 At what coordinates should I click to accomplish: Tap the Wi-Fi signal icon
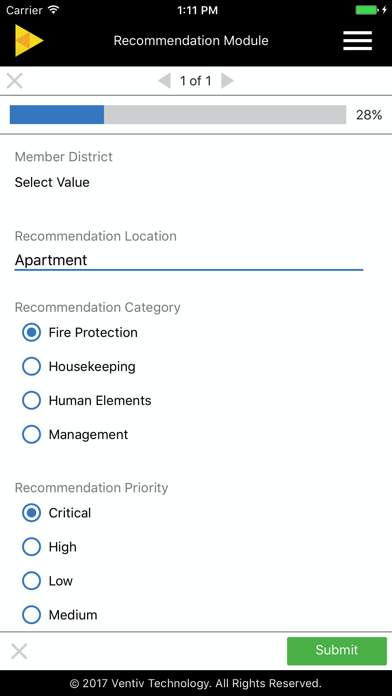click(x=54, y=10)
